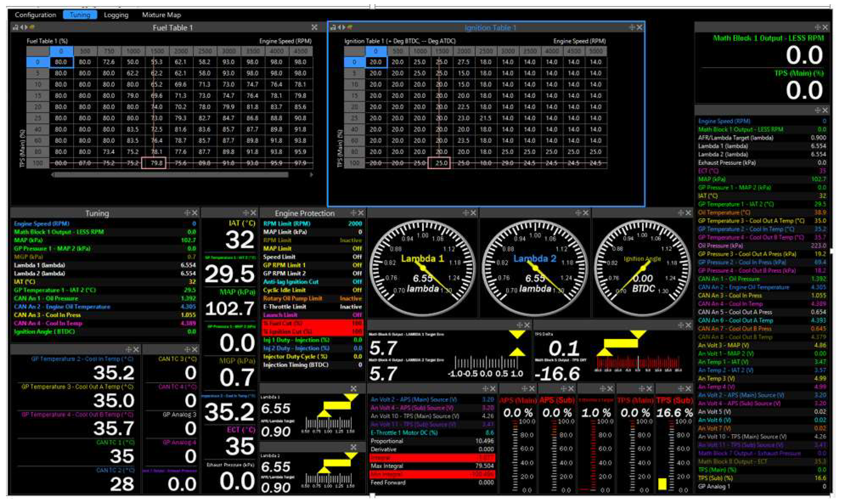The image size is (841, 504).
Task: Click previous arrow icon in Fuel Table 1 header
Action: pyautogui.click(x=22, y=27)
